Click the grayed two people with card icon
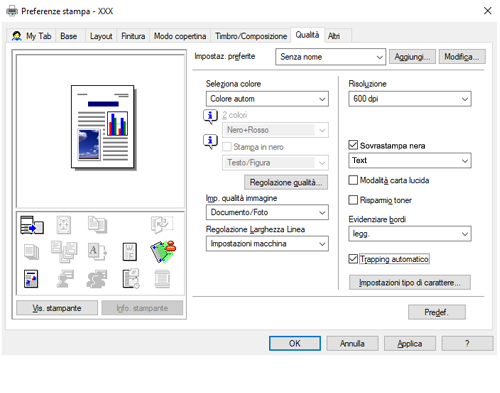This screenshot has height=393, width=500. click(x=97, y=279)
